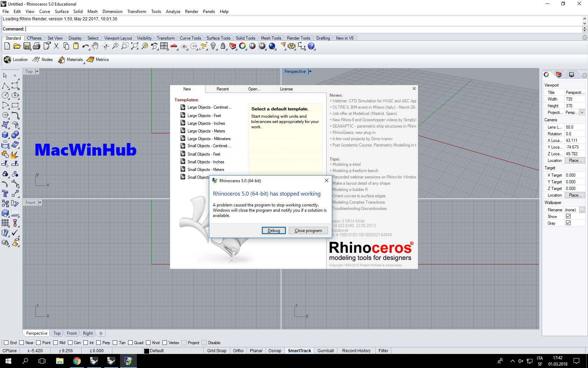Open the Top viewport dropdown arrow

point(37,71)
